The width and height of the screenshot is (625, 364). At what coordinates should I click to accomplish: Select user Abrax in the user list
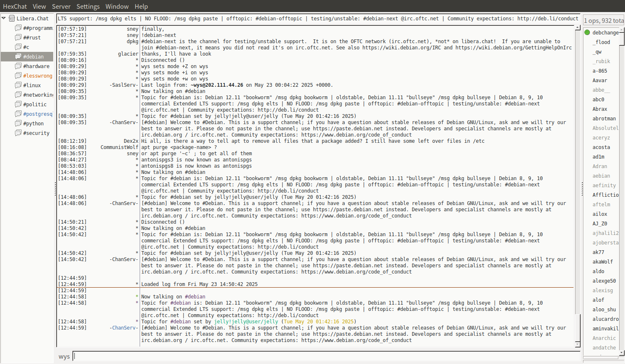(600, 109)
